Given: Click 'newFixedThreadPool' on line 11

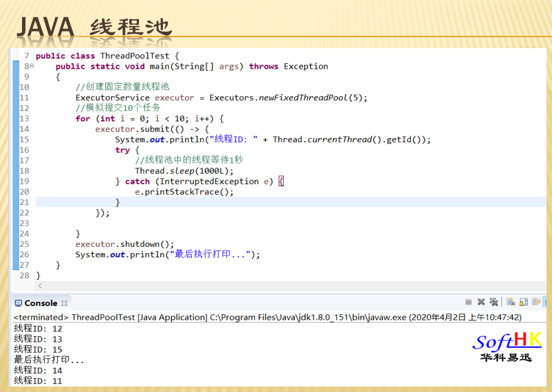Looking at the screenshot, I should pyautogui.click(x=303, y=98).
